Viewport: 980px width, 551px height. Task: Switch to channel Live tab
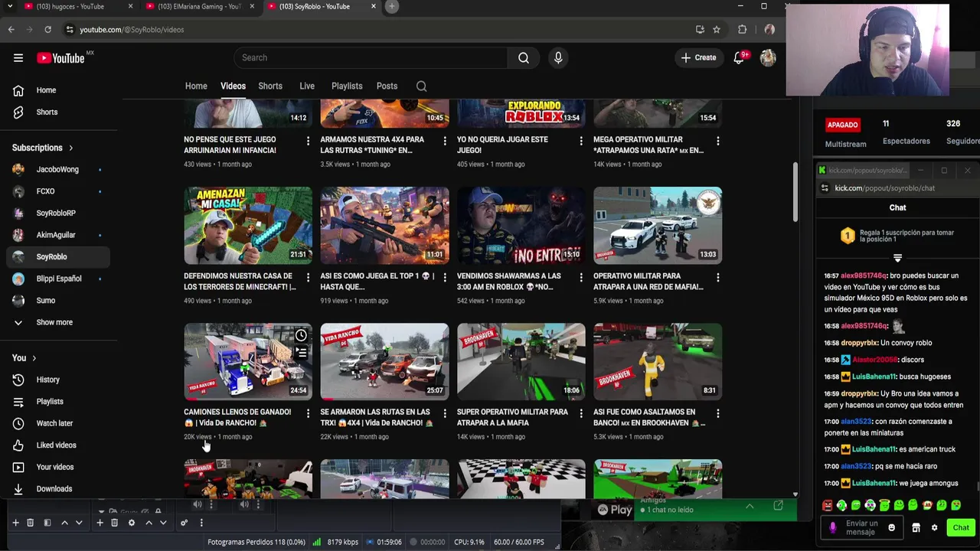(x=307, y=86)
